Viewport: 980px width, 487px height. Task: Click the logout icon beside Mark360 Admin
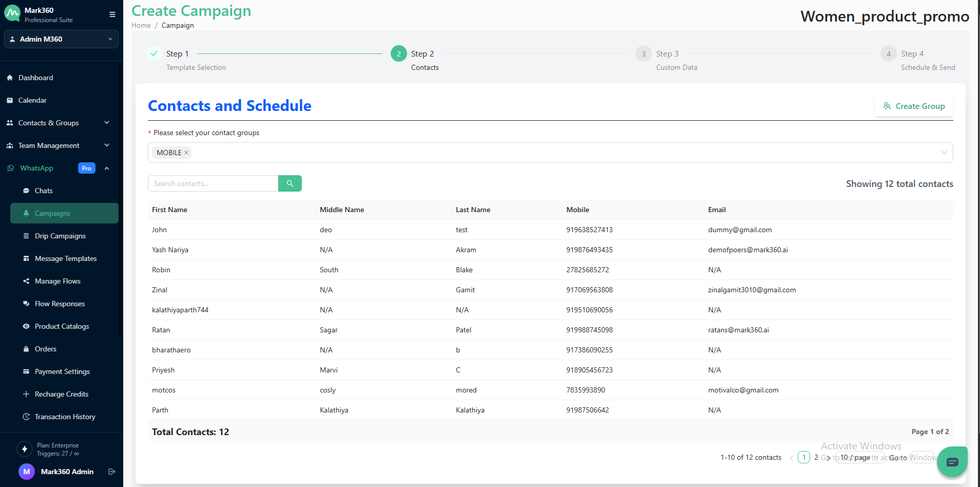[111, 472]
